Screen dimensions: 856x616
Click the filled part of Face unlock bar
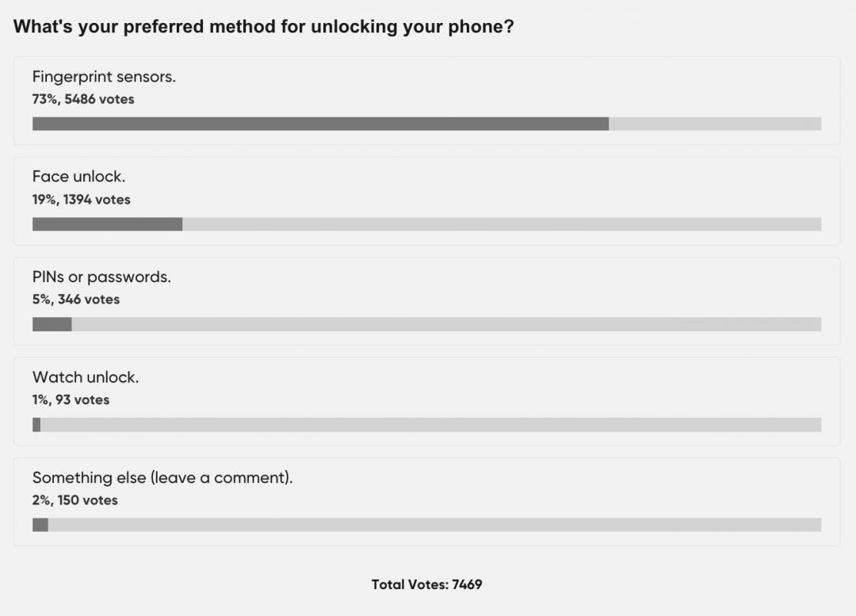pyautogui.click(x=107, y=224)
